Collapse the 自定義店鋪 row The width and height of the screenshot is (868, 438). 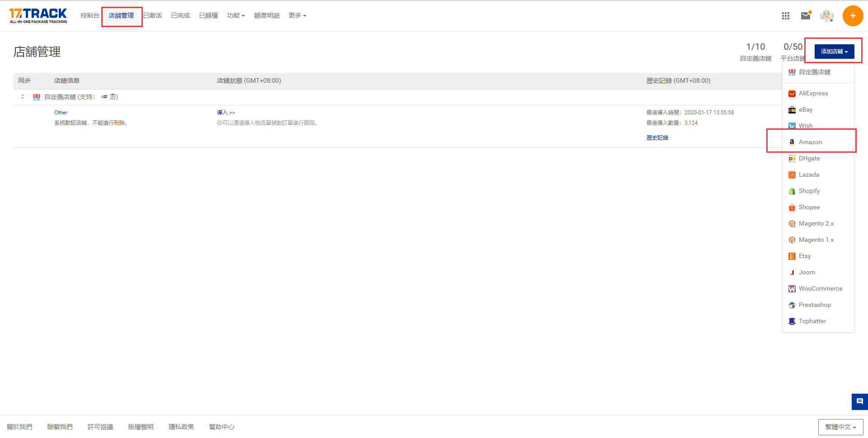click(x=23, y=97)
